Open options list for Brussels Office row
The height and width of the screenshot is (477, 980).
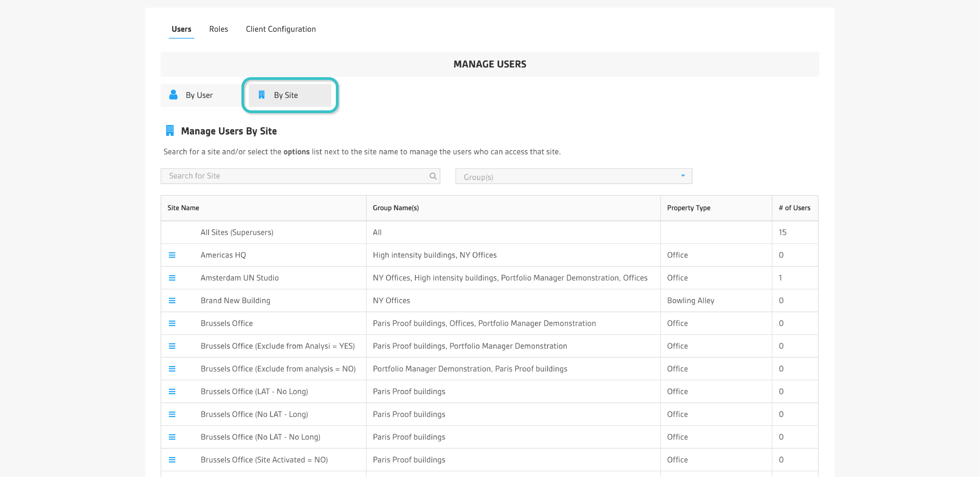click(x=172, y=323)
